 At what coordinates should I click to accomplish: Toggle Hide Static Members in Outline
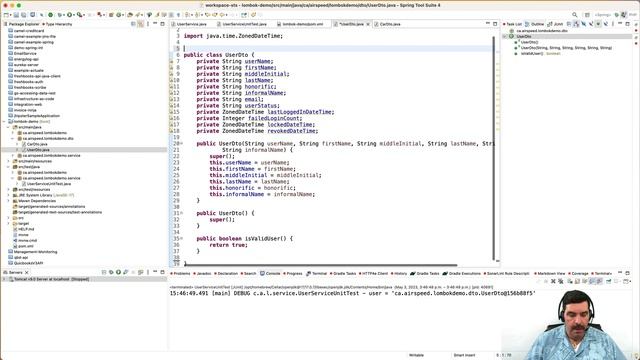pos(591,24)
